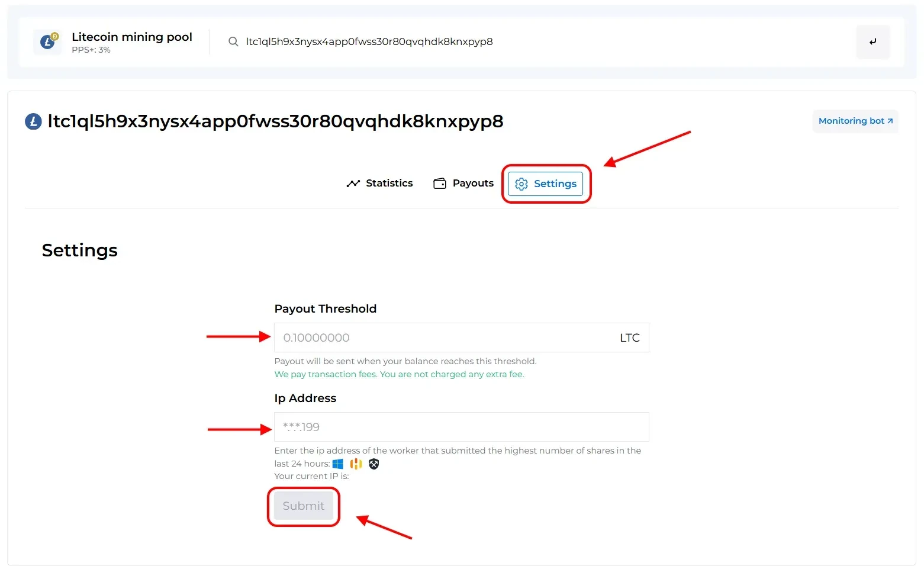Click into the Ip Address field
The image size is (924, 569).
point(461,427)
